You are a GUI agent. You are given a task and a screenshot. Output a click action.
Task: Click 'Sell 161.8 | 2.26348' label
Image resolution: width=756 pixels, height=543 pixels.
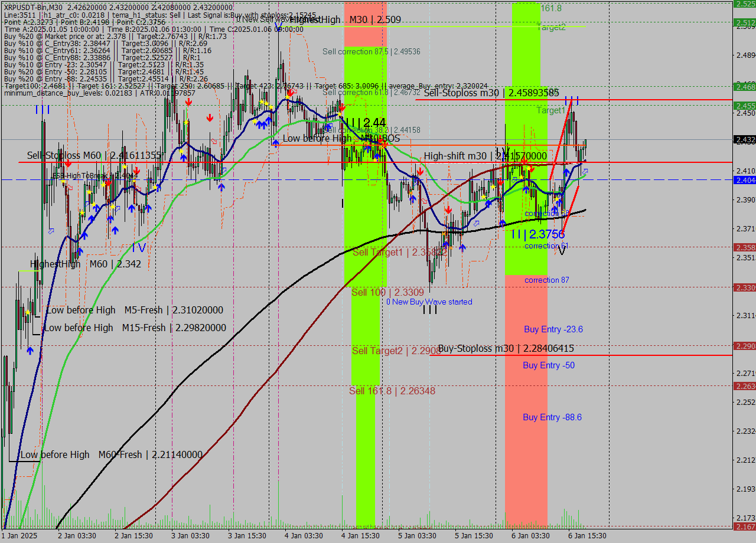(x=392, y=391)
